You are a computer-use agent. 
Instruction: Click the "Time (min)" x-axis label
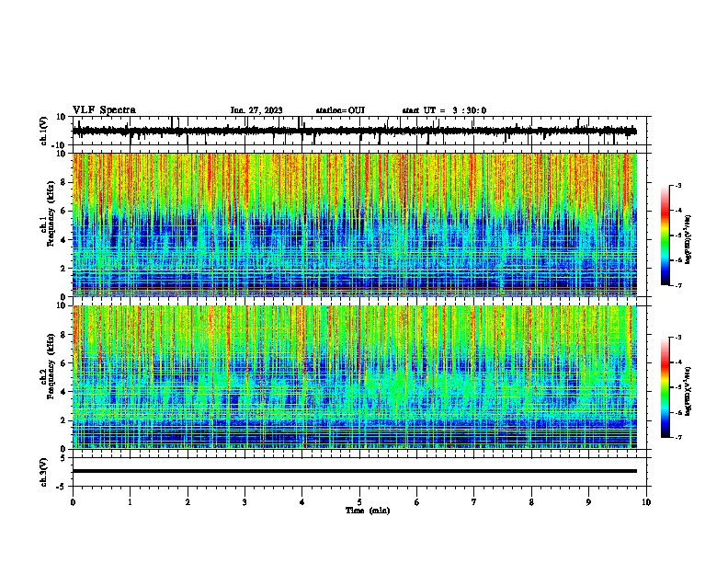[368, 511]
